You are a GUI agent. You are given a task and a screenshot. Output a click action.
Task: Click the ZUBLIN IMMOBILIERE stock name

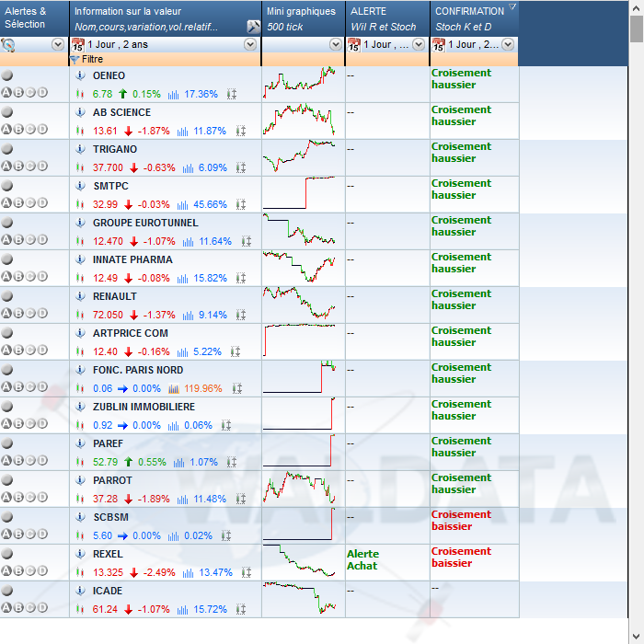coord(144,407)
